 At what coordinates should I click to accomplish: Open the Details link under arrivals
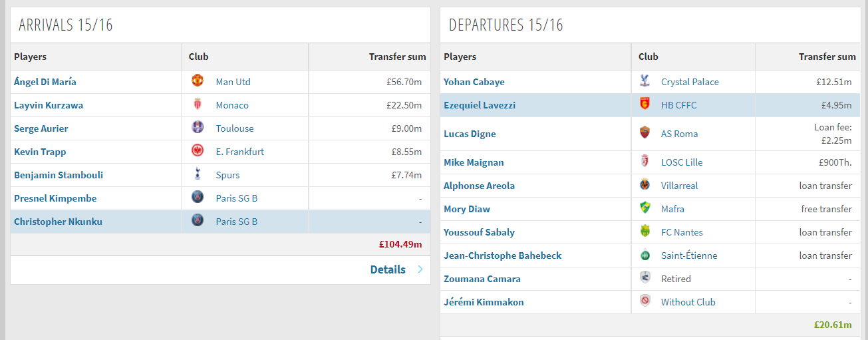click(x=388, y=269)
